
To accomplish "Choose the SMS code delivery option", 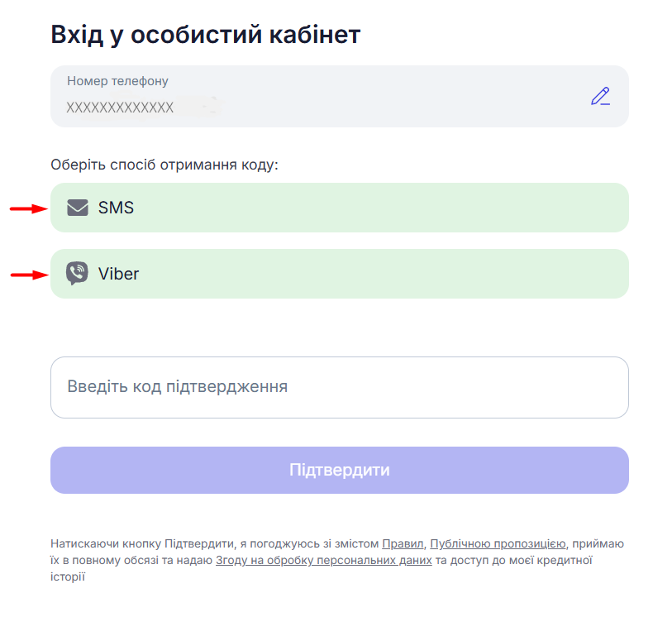I will 339,208.
